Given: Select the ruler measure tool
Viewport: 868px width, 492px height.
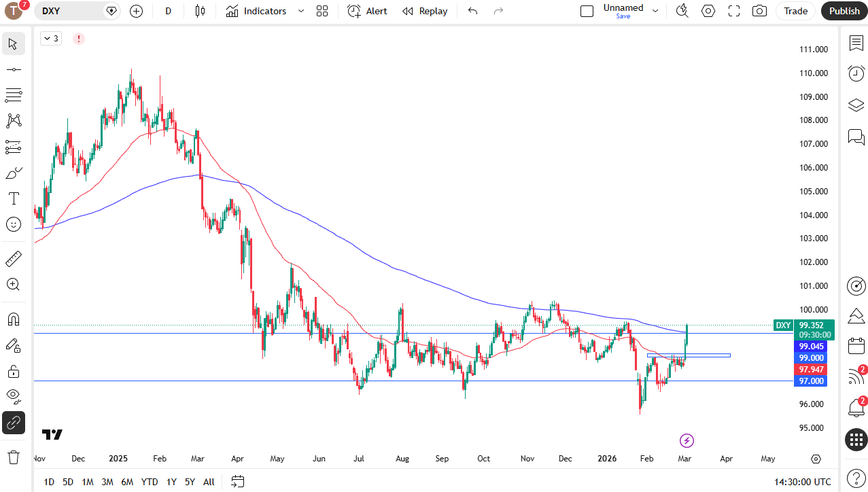Looking at the screenshot, I should coord(13,259).
